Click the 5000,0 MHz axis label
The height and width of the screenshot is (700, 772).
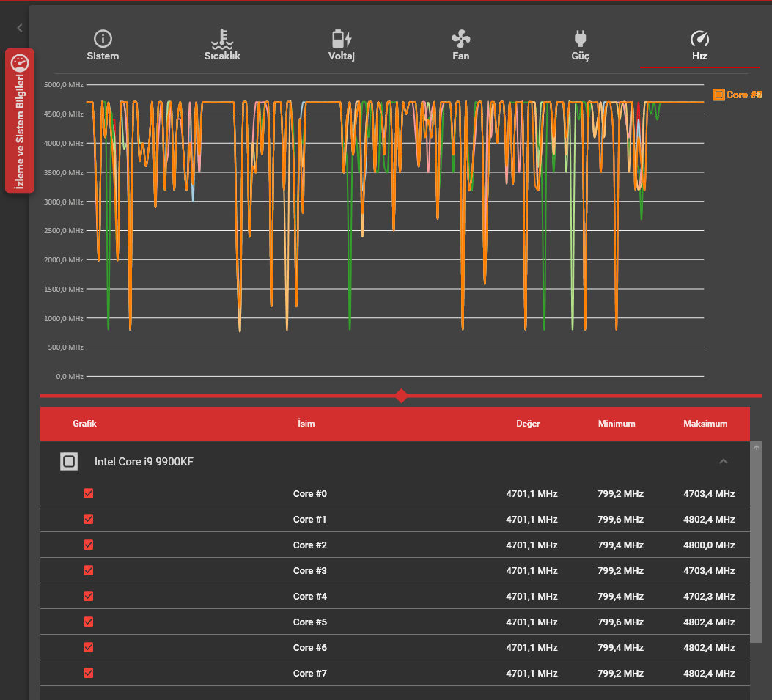click(x=64, y=85)
